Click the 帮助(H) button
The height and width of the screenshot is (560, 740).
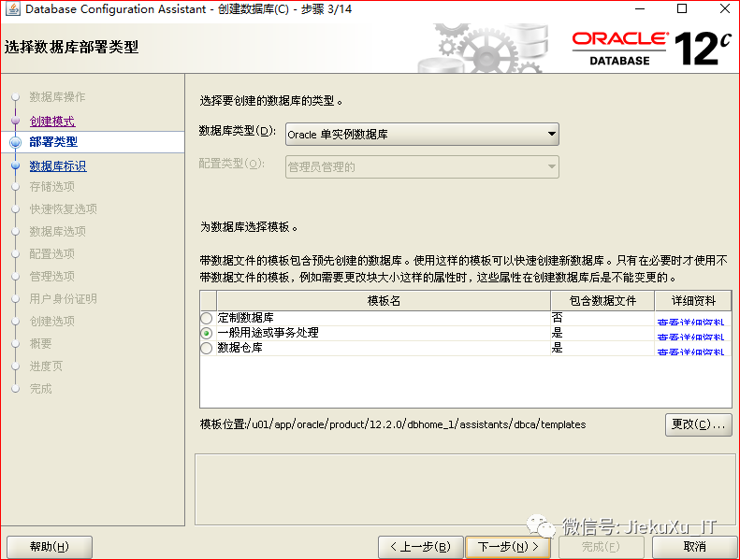point(50,547)
